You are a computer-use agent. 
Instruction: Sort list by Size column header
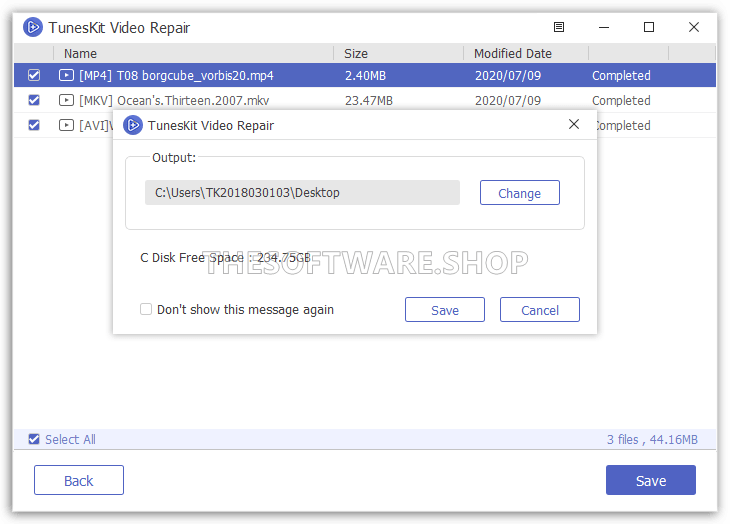[x=356, y=53]
